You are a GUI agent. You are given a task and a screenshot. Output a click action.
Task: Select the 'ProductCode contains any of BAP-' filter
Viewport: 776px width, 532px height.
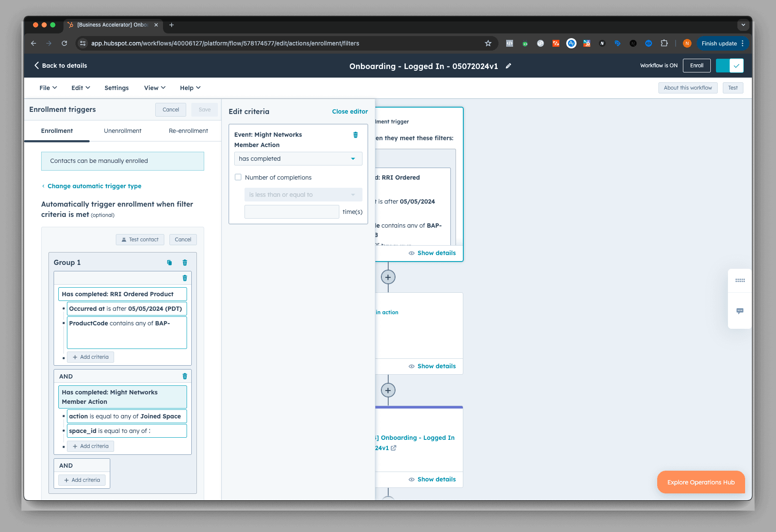[127, 333]
